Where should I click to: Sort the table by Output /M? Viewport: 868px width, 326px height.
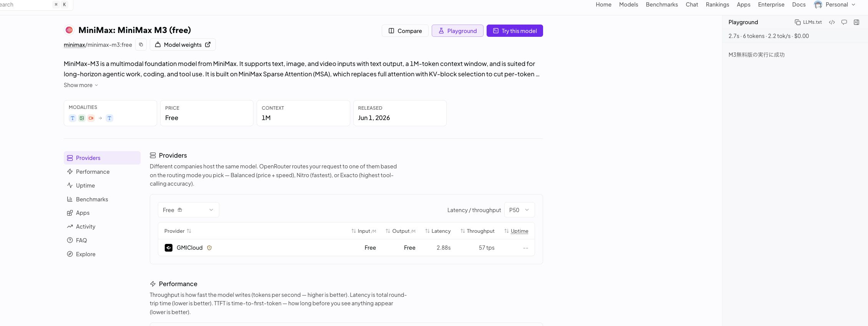coord(401,231)
